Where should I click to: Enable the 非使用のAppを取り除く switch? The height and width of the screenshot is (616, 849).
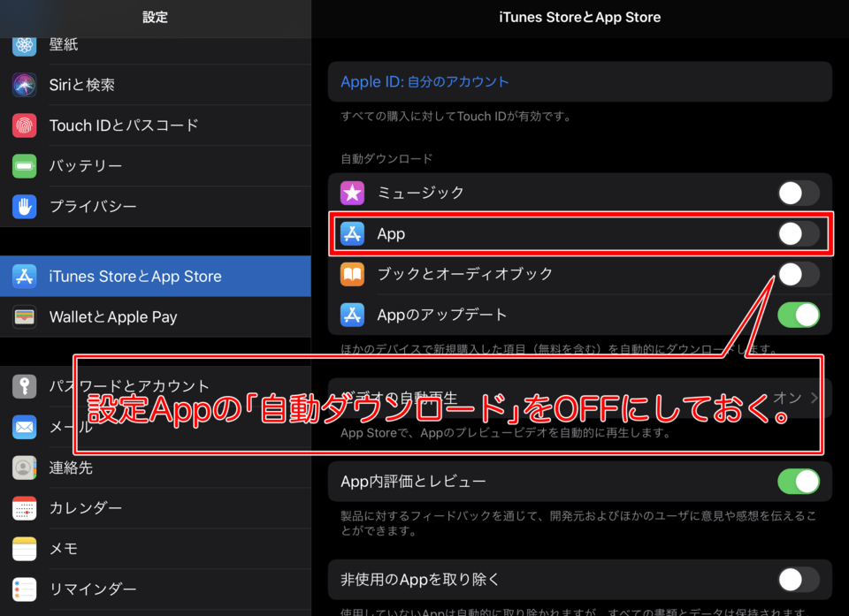(799, 580)
